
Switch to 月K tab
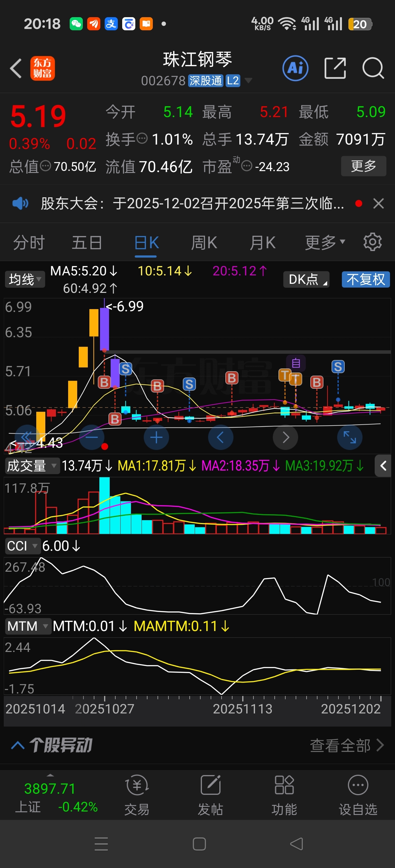pyautogui.click(x=263, y=242)
